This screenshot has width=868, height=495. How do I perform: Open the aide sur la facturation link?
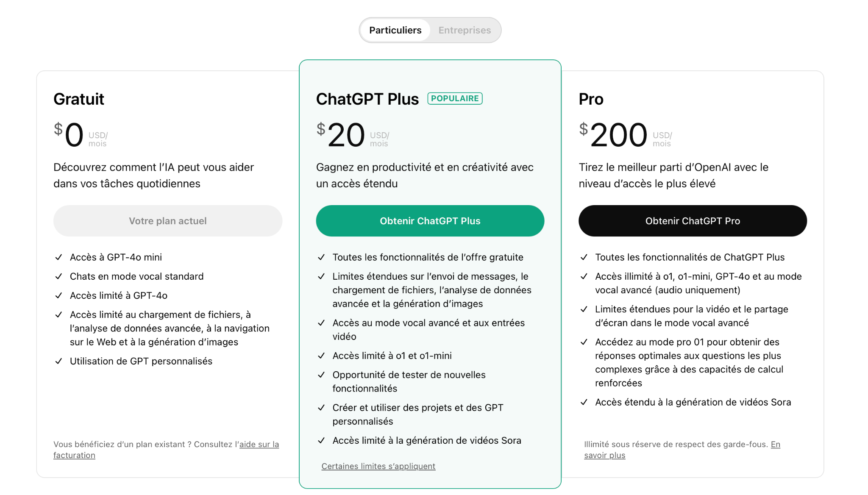pos(259,445)
